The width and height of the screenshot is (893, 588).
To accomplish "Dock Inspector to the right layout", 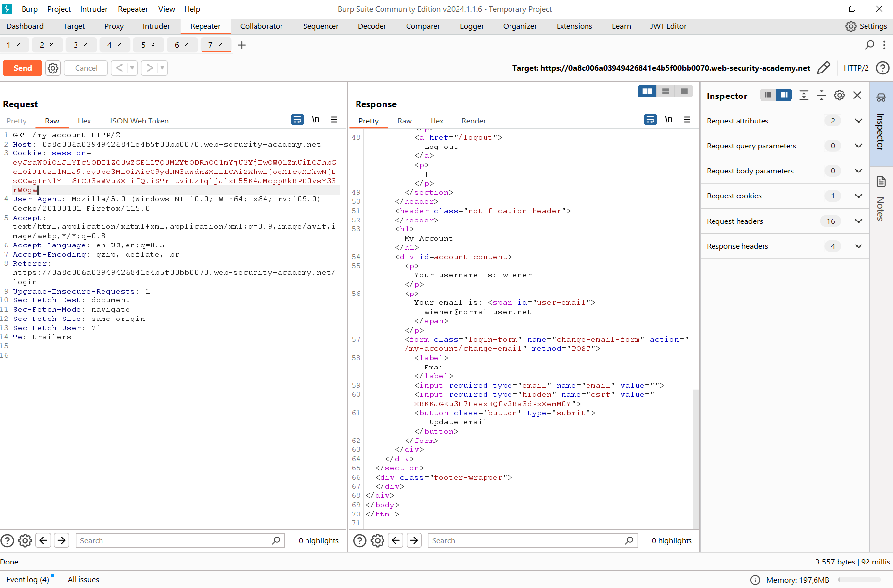I will pyautogui.click(x=784, y=95).
